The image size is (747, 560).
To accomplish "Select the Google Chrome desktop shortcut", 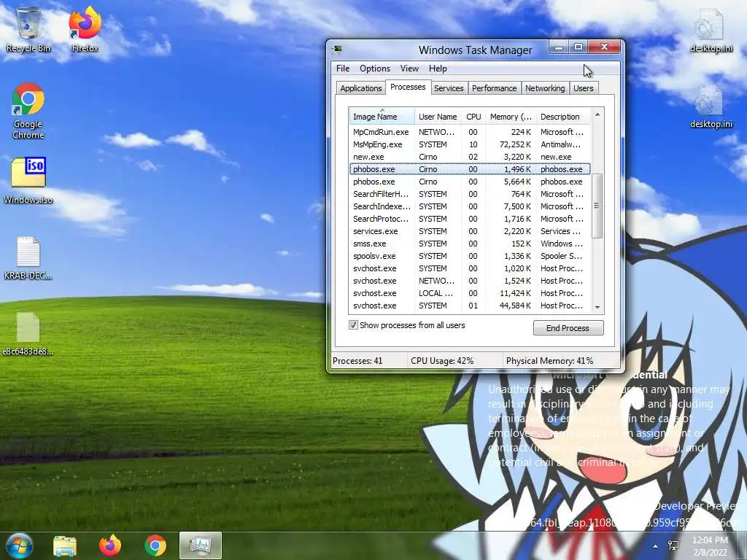I will 28,111.
